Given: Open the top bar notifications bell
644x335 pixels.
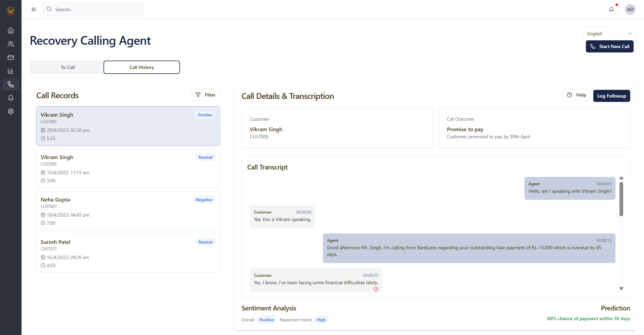Looking at the screenshot, I should click(611, 9).
